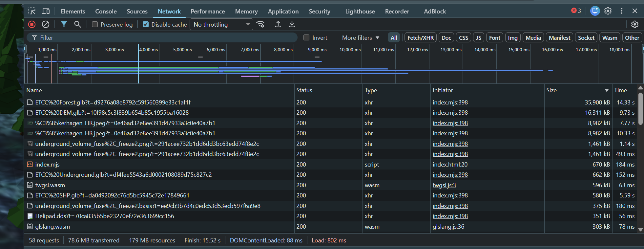Expand the More filters dropdown

[361, 38]
